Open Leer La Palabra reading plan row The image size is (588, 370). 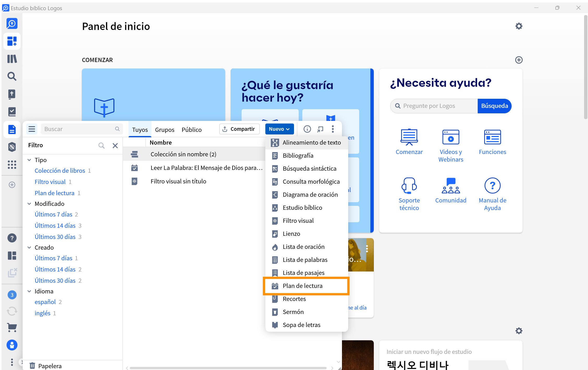(194, 168)
